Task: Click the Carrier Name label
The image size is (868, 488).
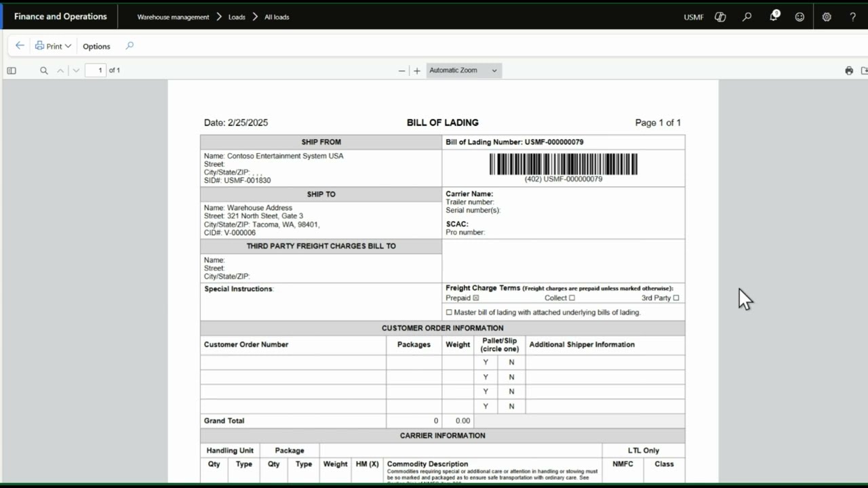Action: pyautogui.click(x=469, y=194)
